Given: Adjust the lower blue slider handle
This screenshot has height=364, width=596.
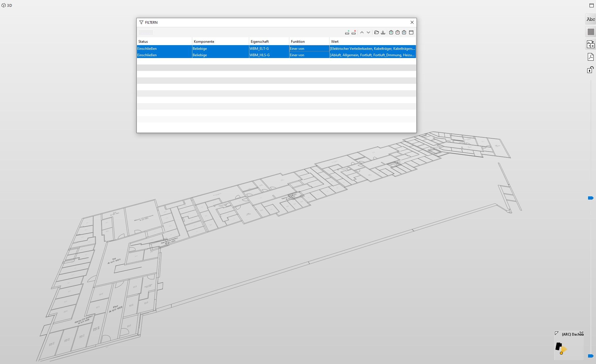Looking at the screenshot, I should 591,356.
